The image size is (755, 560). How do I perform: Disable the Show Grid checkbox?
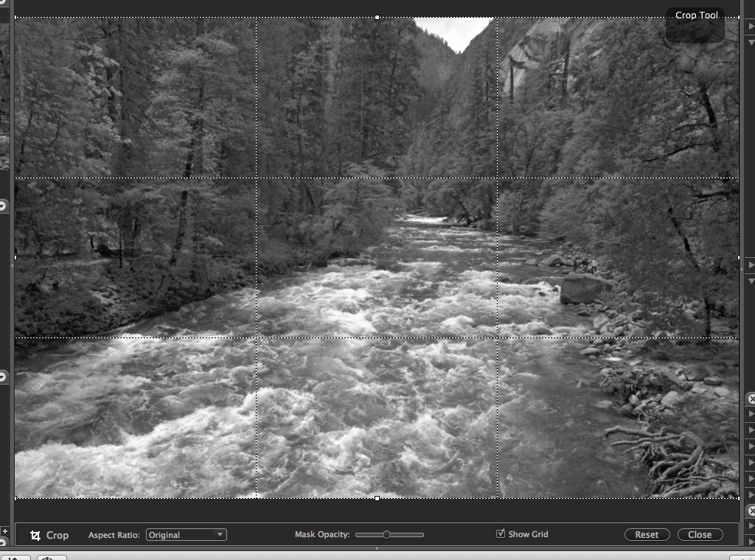tap(501, 533)
